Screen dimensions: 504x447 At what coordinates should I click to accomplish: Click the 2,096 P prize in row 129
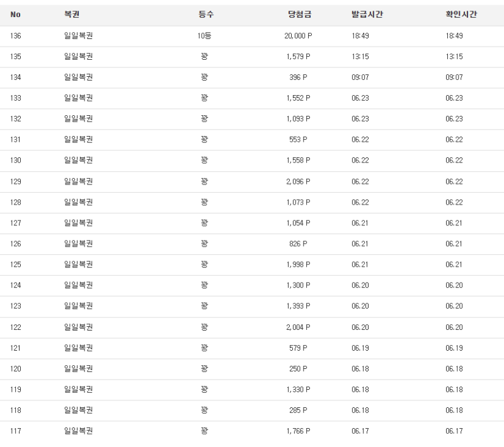(x=298, y=182)
